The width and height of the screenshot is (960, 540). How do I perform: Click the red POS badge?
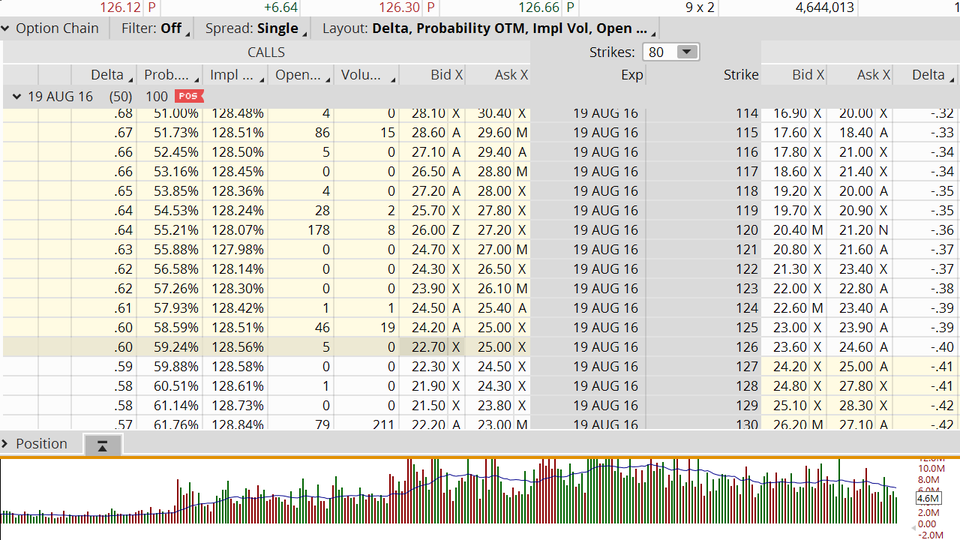pyautogui.click(x=189, y=96)
